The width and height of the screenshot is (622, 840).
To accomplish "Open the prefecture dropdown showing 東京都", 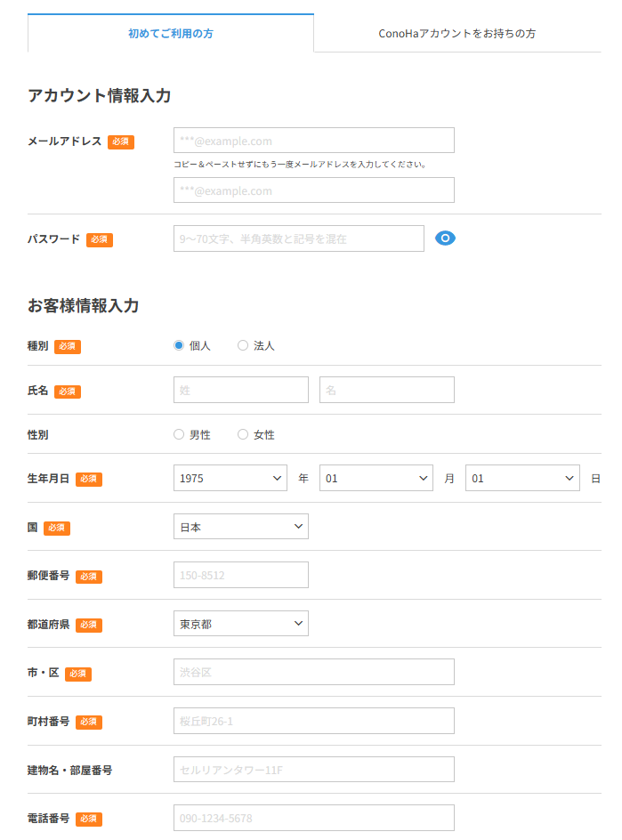I will [240, 624].
